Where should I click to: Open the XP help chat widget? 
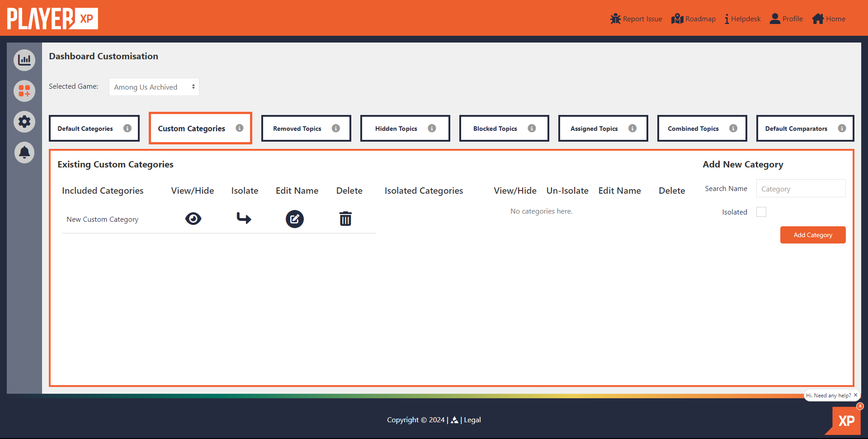pyautogui.click(x=844, y=420)
